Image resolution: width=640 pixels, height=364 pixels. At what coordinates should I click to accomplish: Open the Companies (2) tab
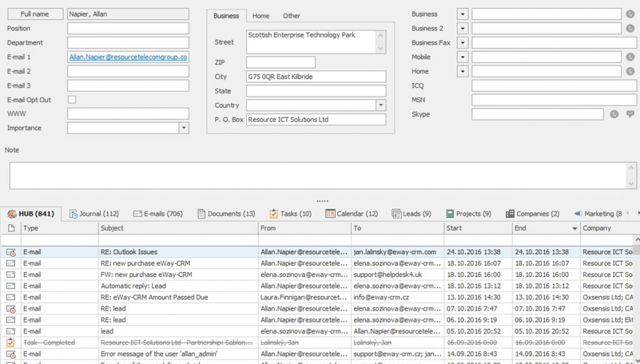(532, 214)
